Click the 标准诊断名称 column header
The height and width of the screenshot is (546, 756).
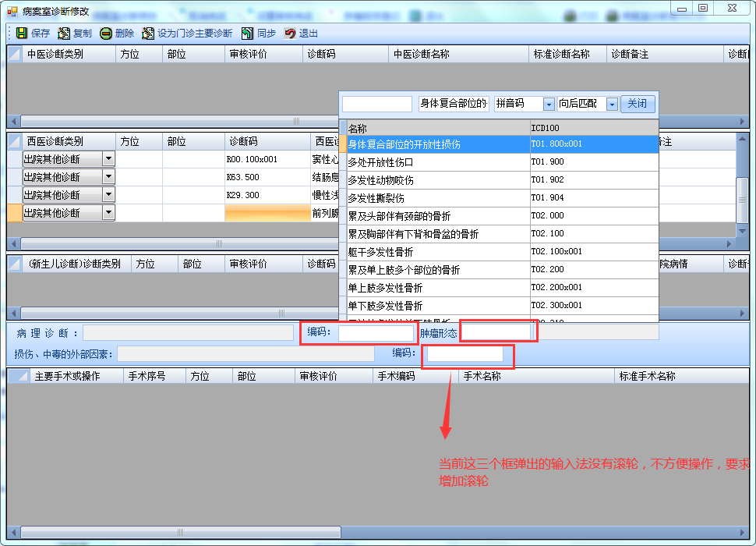pos(567,54)
